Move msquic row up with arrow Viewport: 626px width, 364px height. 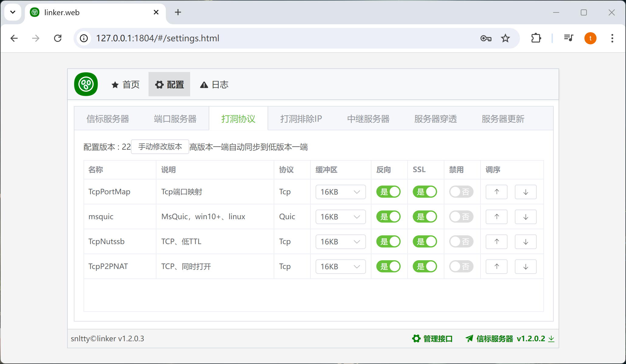tap(496, 217)
